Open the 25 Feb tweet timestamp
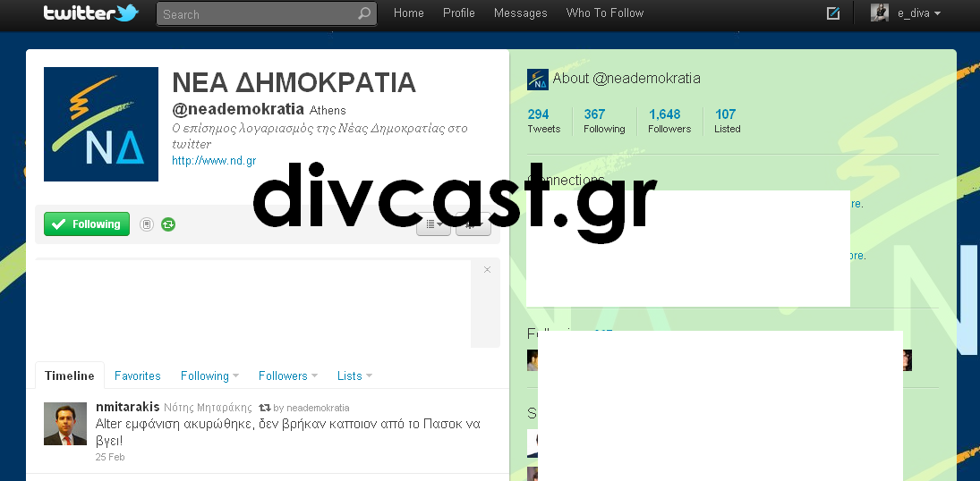980x481 pixels. click(x=110, y=457)
